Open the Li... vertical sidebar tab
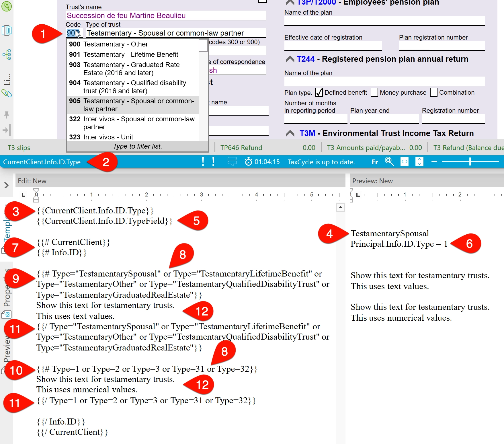The image size is (504, 444). click(7, 79)
